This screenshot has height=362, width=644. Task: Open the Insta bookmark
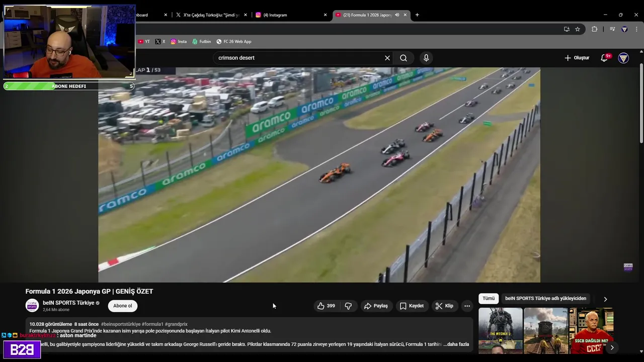point(179,42)
